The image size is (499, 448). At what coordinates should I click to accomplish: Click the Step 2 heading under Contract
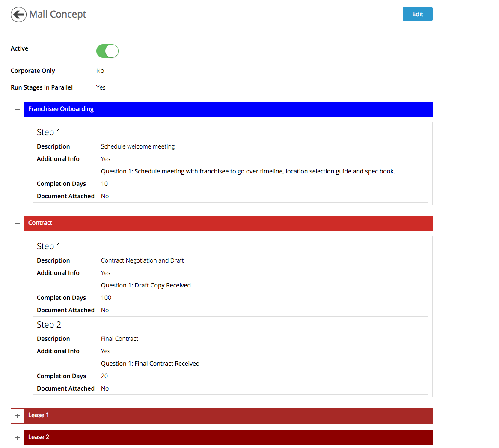click(x=49, y=325)
